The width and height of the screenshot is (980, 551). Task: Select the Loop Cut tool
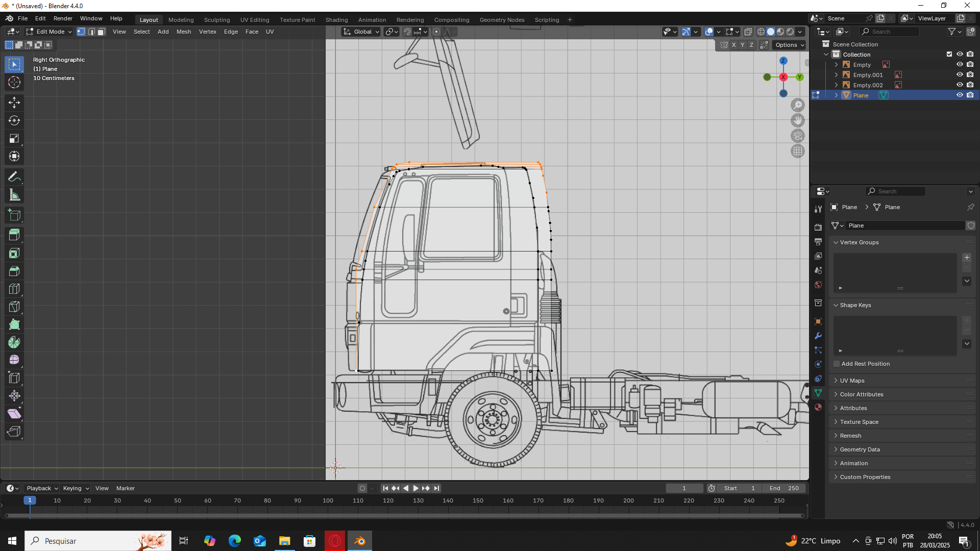(x=14, y=289)
